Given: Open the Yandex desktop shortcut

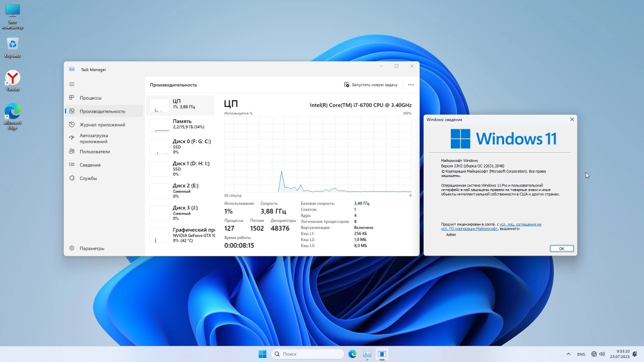Looking at the screenshot, I should point(13,80).
